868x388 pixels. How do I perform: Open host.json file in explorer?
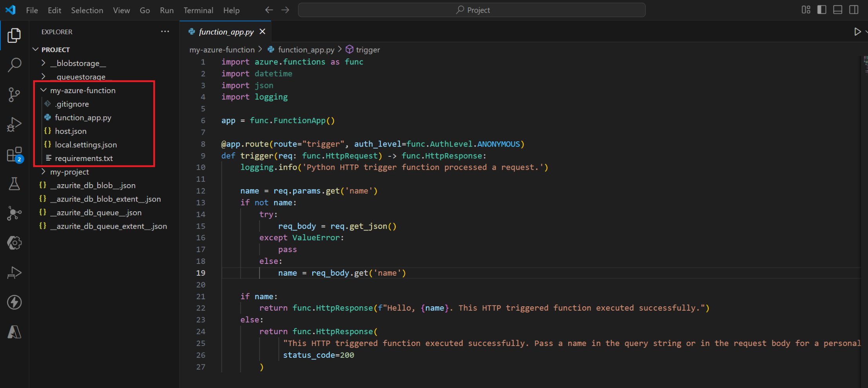coord(71,131)
